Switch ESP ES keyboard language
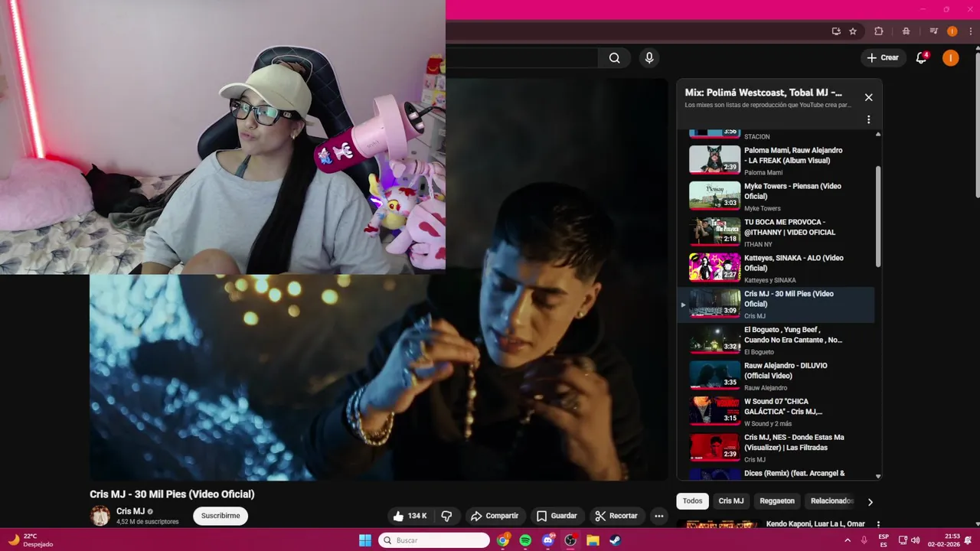The image size is (980, 551). (x=884, y=540)
